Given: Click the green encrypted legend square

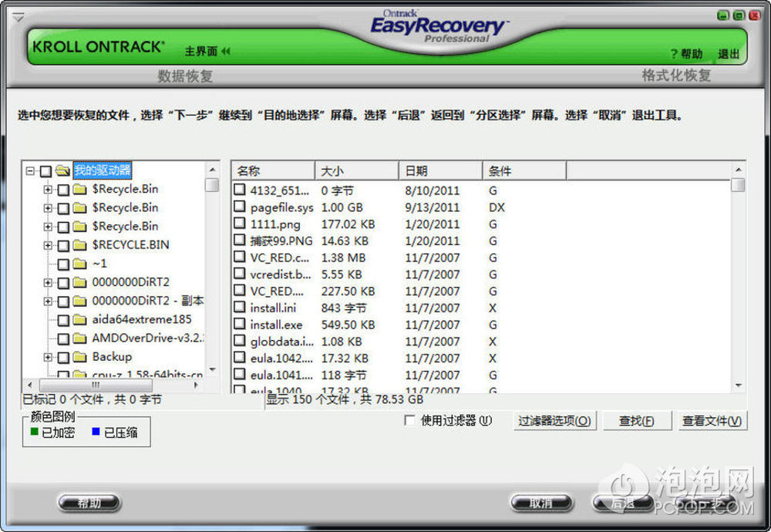Looking at the screenshot, I should coord(35,432).
